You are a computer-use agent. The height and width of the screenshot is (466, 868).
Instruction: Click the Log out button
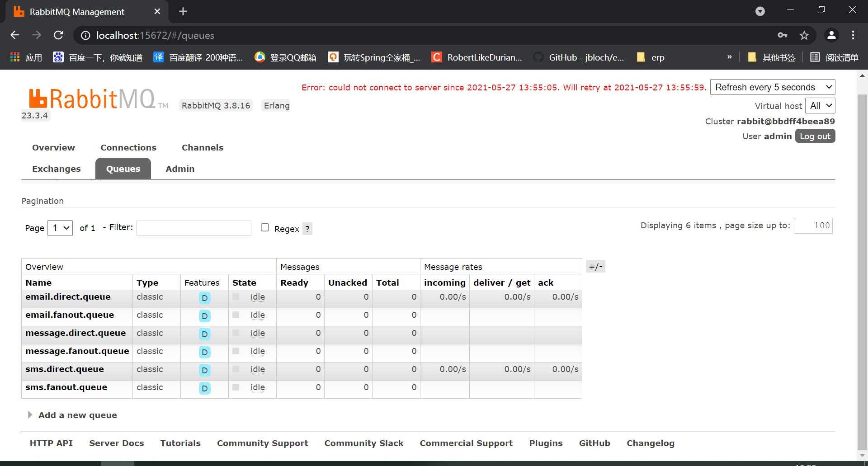(x=815, y=136)
